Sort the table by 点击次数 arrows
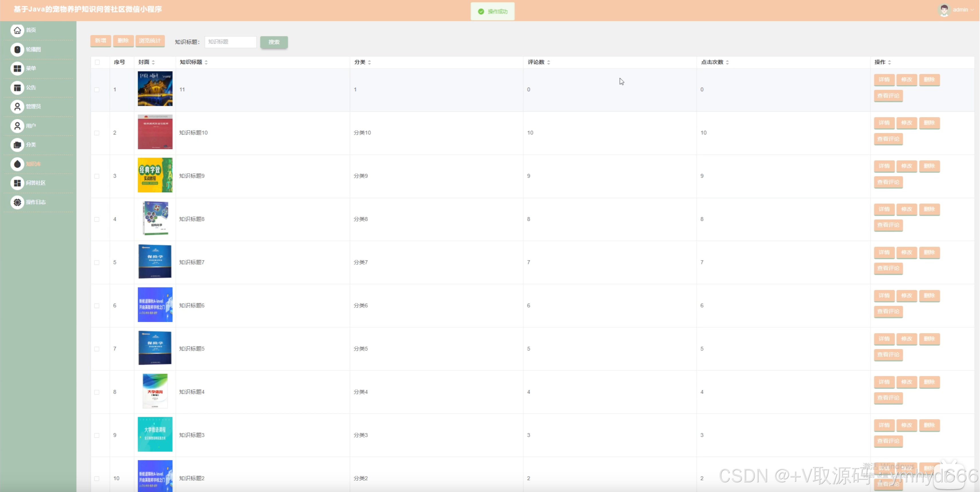980x492 pixels. point(727,62)
